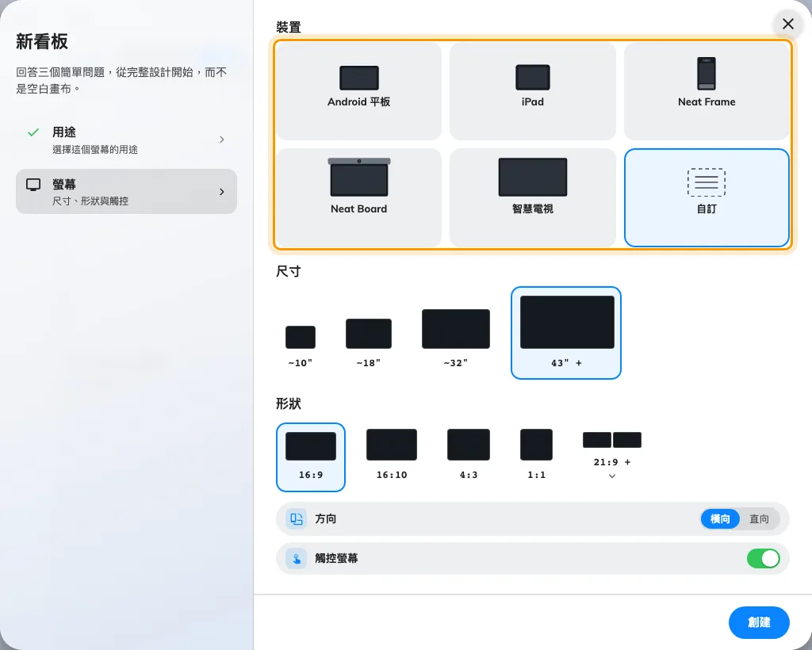Select the 自訂 custom device tile
The height and width of the screenshot is (650, 812).
(707, 197)
